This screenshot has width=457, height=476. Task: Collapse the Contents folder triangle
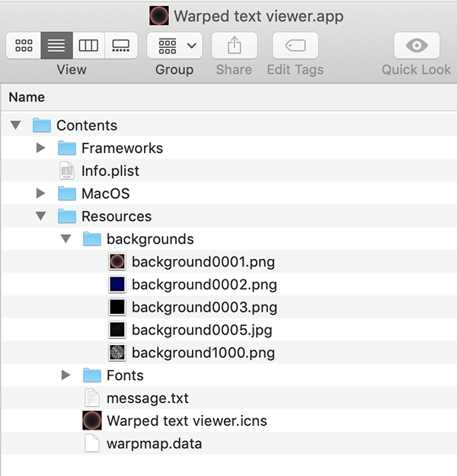15,125
